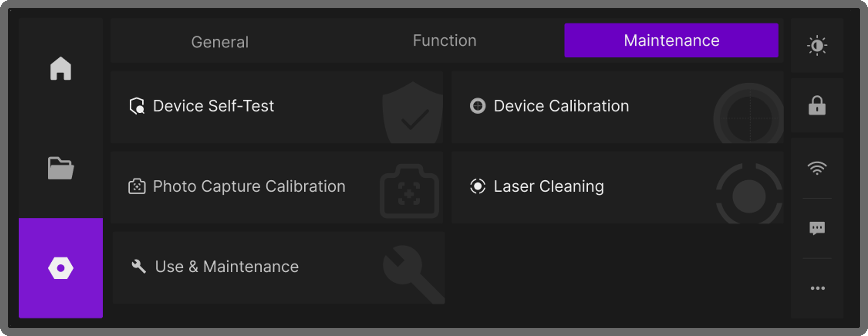
Task: Go to the Home screen icon
Action: click(x=61, y=69)
